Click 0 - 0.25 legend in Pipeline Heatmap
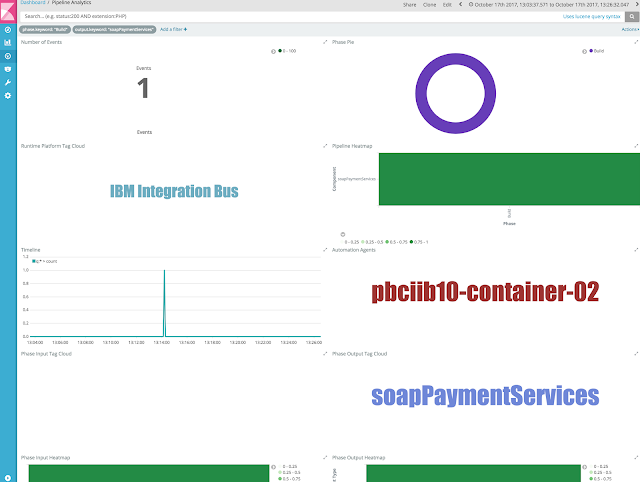The width and height of the screenshot is (640, 482). tap(350, 242)
